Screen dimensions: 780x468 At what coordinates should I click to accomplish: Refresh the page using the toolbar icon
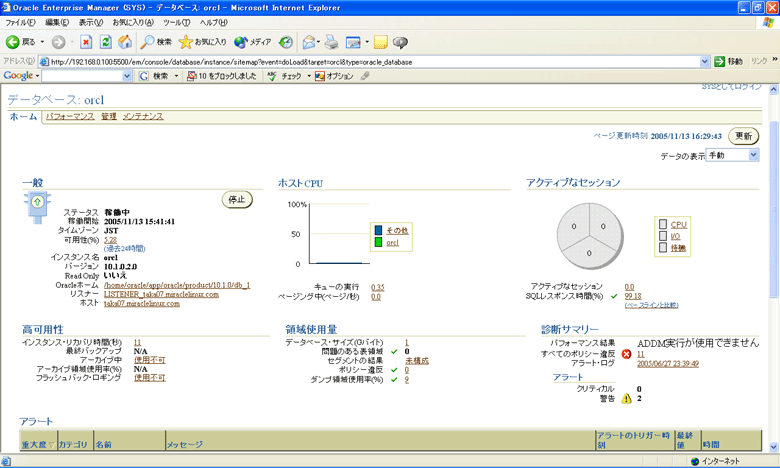coord(105,42)
